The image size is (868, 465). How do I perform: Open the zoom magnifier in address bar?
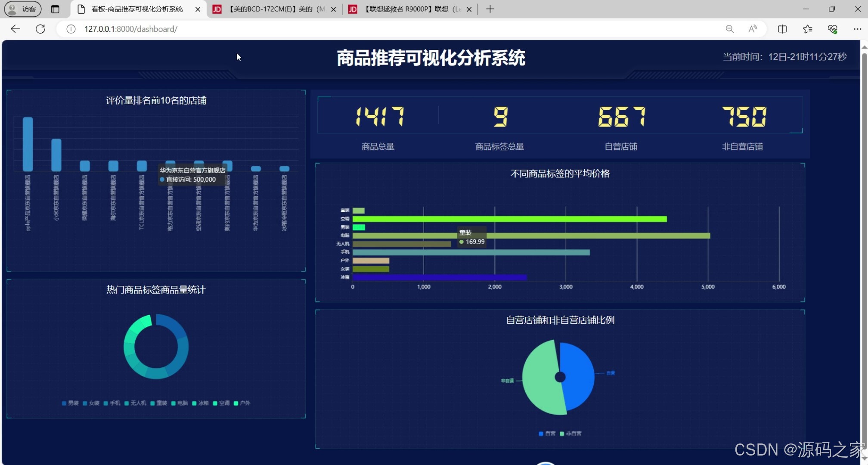coord(729,29)
